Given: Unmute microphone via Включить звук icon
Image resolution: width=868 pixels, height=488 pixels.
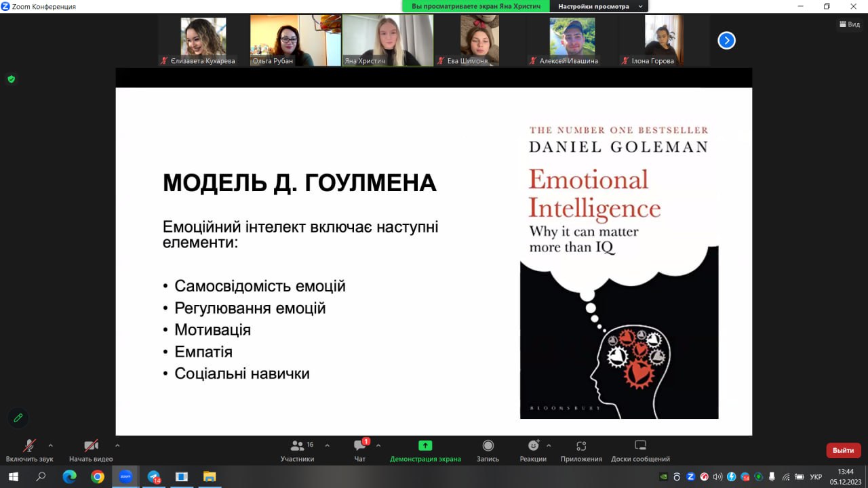Looking at the screenshot, I should click(29, 446).
